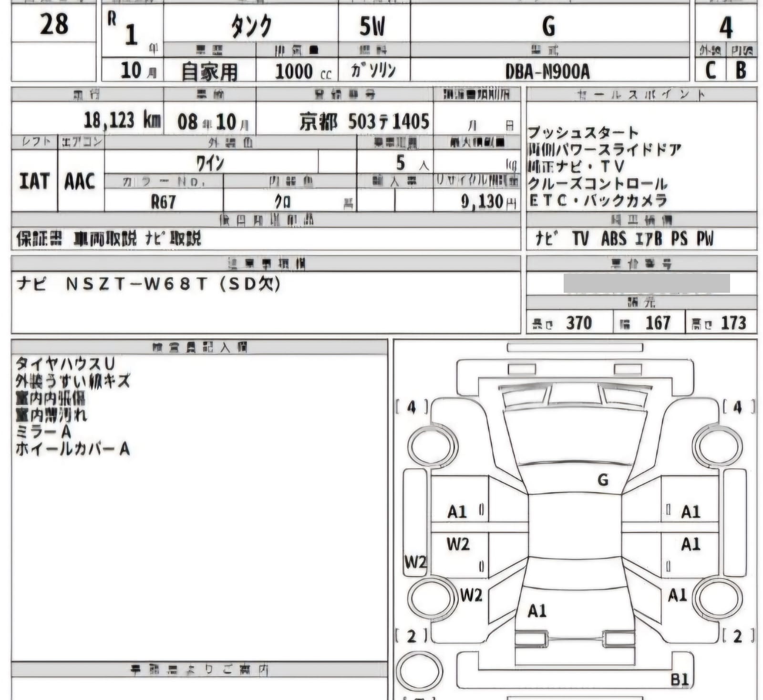Select the interior grade B
The image size is (763, 700).
coord(741,71)
